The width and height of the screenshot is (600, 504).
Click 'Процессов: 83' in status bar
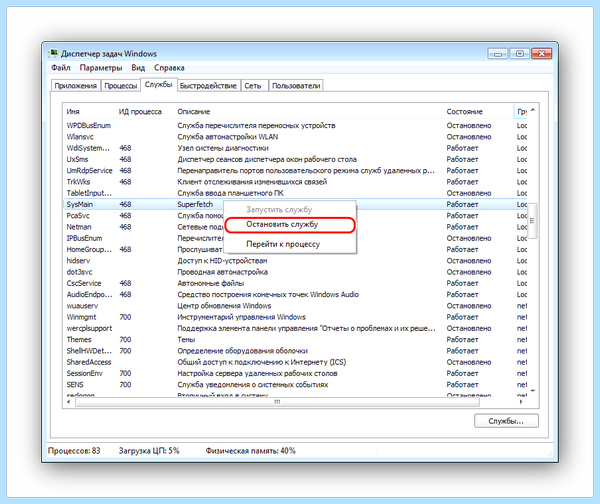click(74, 451)
